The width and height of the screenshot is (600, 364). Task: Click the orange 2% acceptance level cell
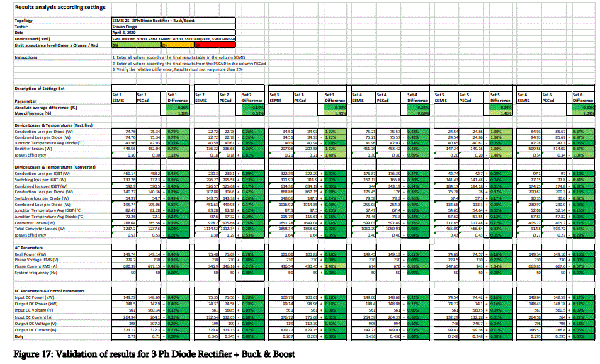pyautogui.click(x=178, y=45)
